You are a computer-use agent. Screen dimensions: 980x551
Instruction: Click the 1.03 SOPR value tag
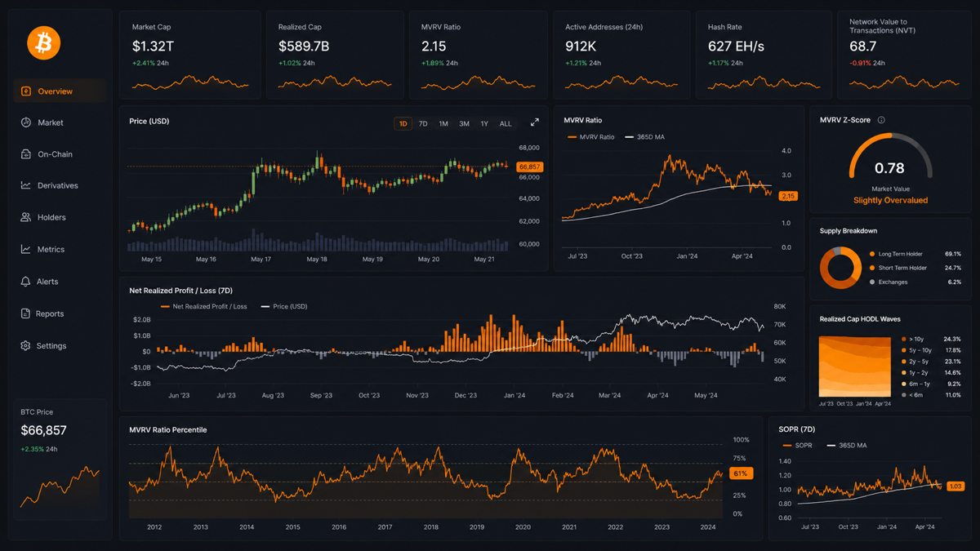[955, 487]
